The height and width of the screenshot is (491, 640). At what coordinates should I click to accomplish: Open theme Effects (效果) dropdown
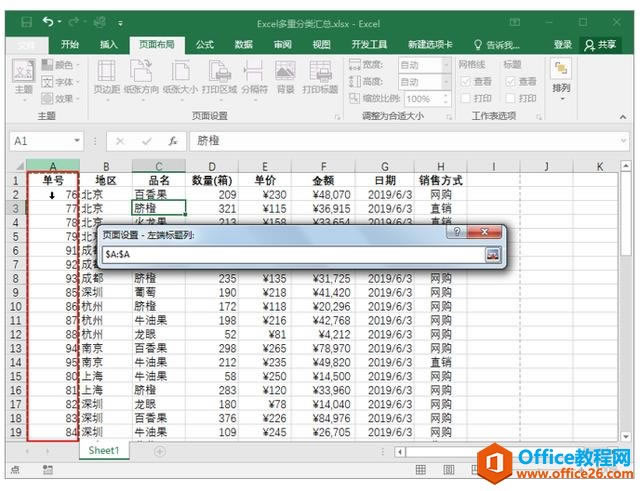60,98
